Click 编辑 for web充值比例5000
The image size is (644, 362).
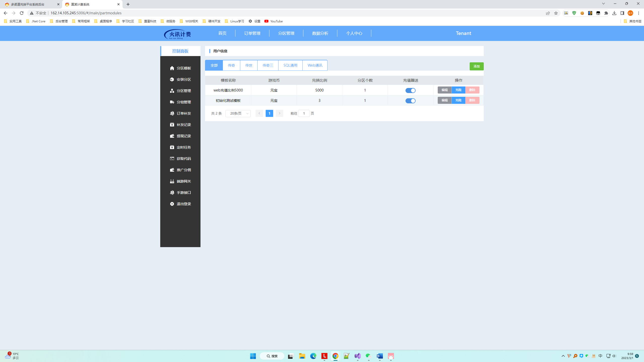coord(445,90)
